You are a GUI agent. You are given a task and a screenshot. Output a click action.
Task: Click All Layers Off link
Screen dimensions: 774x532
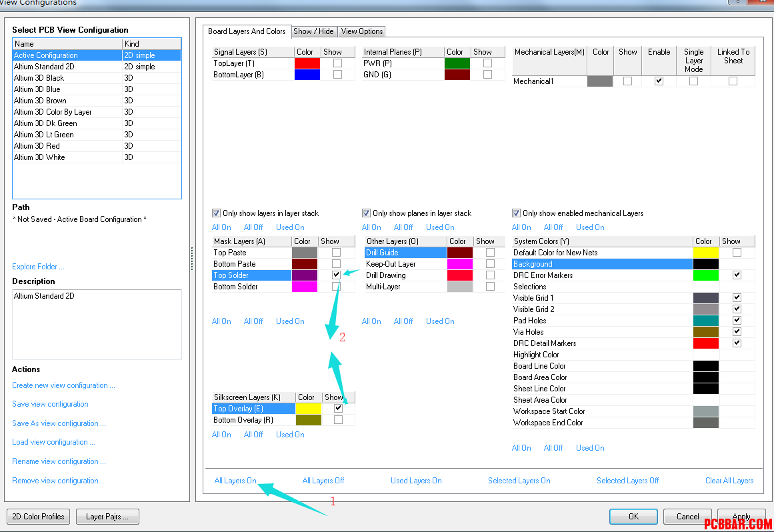pos(323,481)
